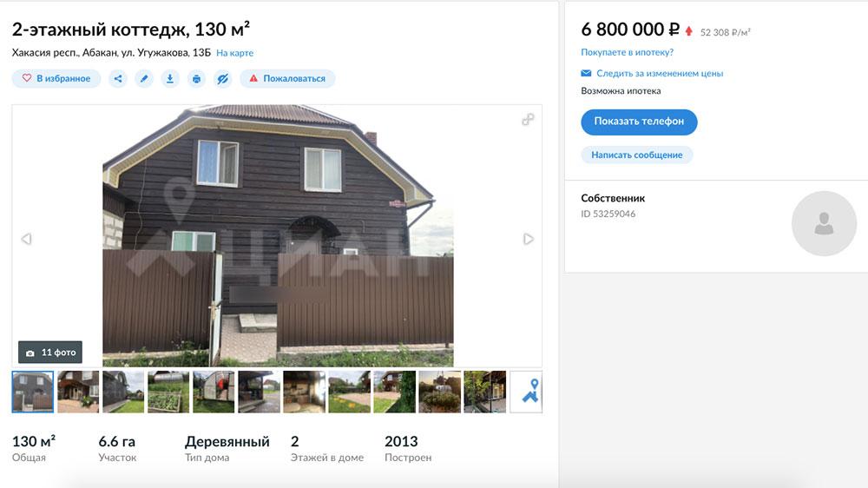Click Показать телефон button
This screenshot has height=488, width=868.
tap(639, 122)
